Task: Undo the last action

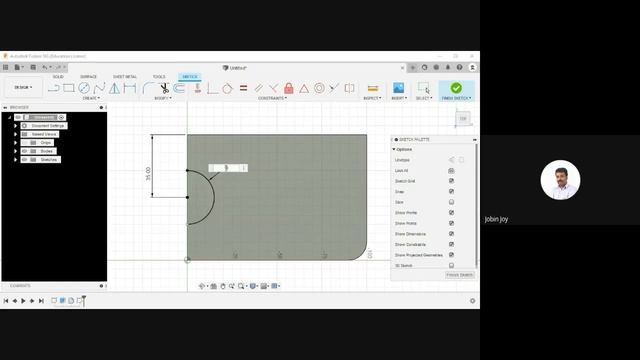Action: (44, 67)
